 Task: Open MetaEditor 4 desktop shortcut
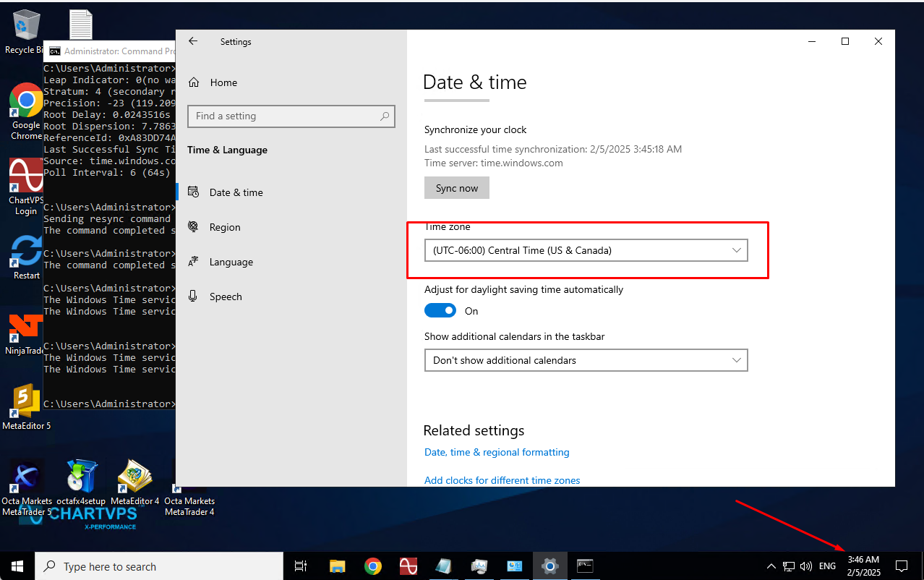[x=135, y=483]
